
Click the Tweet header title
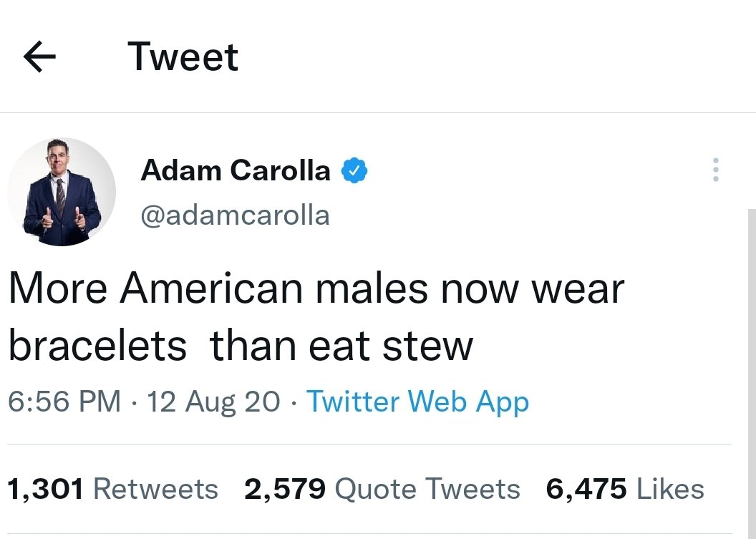coord(183,57)
